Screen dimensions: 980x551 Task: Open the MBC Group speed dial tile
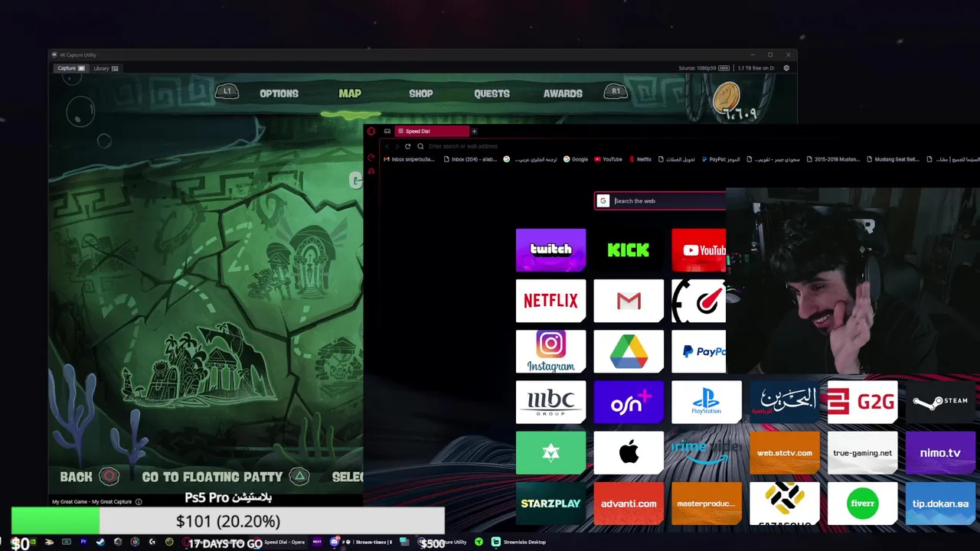(550, 402)
